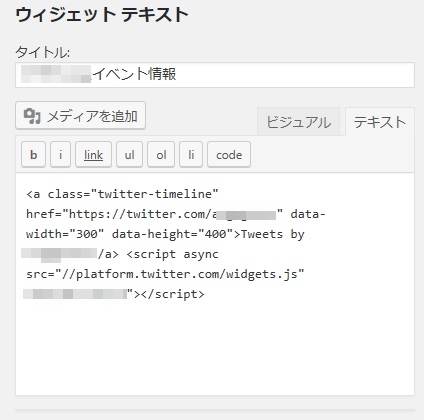Click the <script async code text
The width and height of the screenshot is (426, 420).
pos(173,254)
